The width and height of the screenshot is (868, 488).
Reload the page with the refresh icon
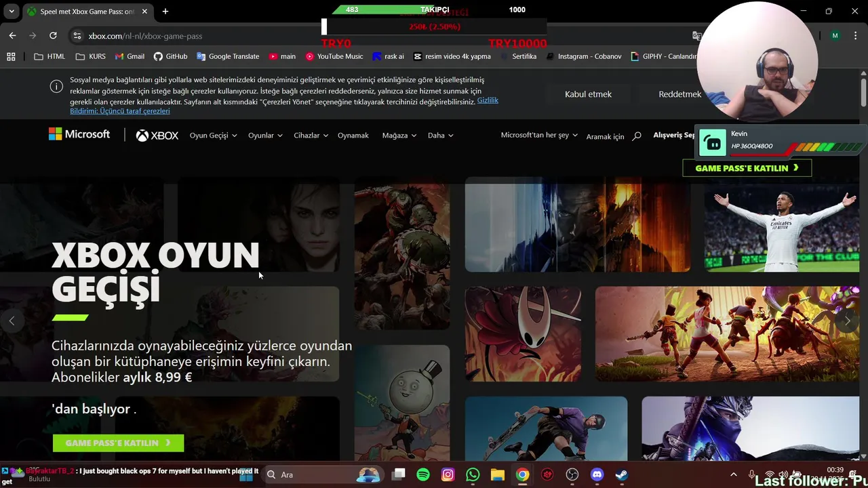coord(53,35)
